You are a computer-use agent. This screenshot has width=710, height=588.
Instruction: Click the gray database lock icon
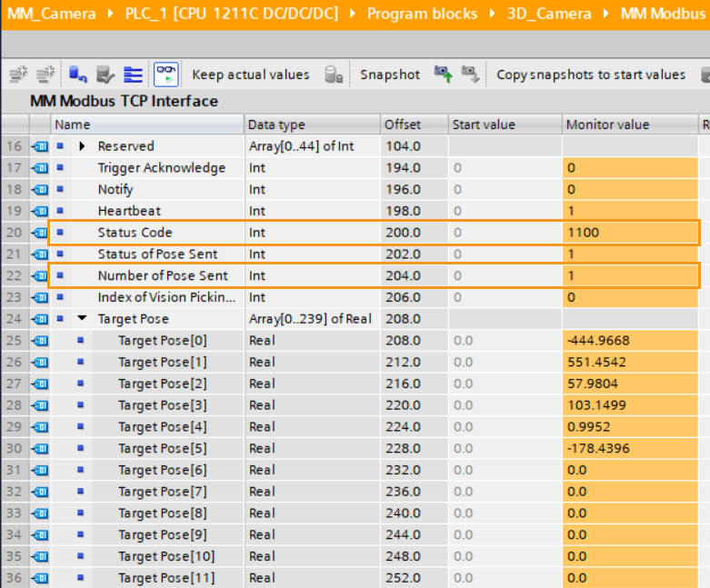click(x=334, y=75)
